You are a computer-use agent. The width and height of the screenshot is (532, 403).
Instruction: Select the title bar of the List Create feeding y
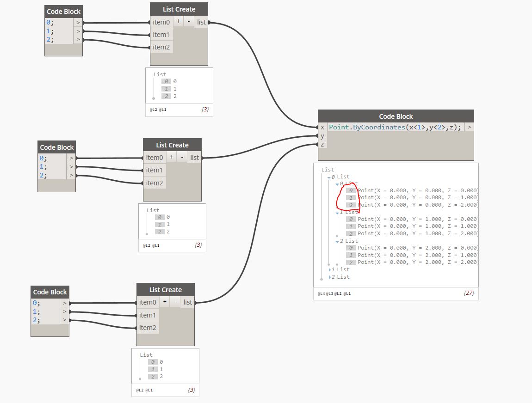[173, 145]
